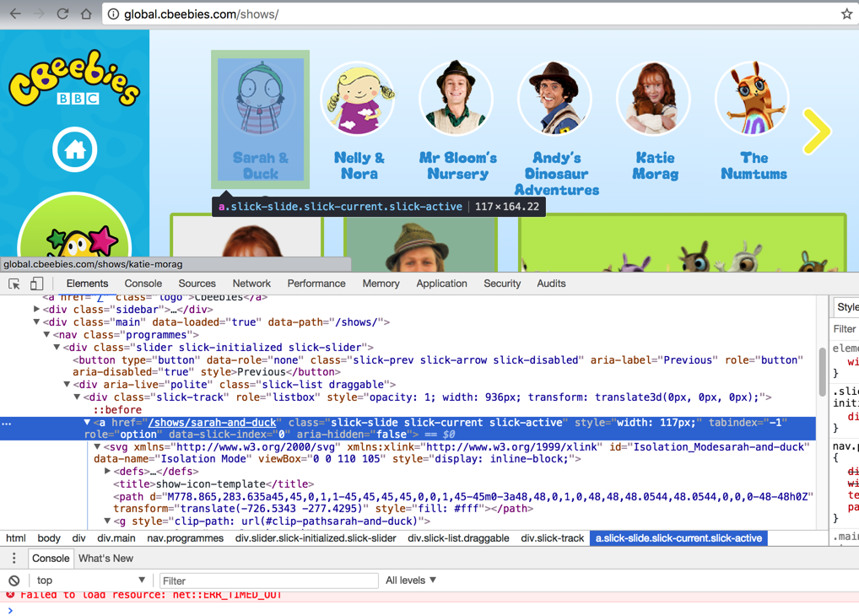Viewport: 859px width, 616px height.
Task: Follow the /shows/sarah-and-duck href link
Action: point(212,422)
